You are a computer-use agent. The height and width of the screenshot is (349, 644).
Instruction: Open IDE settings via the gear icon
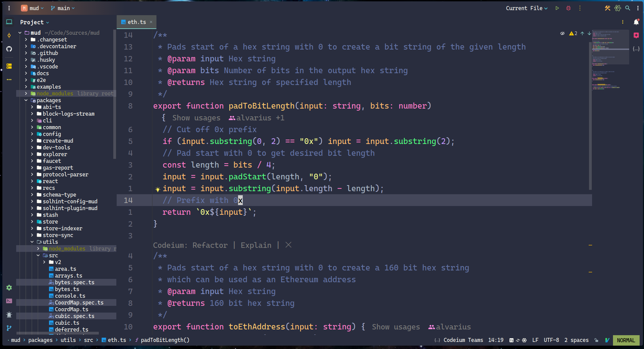(9, 288)
